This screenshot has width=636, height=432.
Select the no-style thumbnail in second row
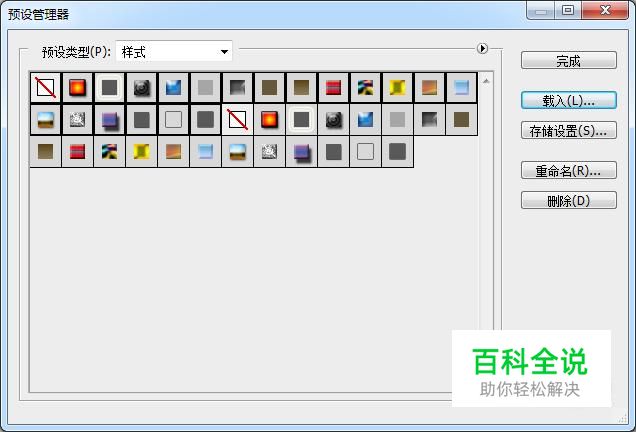click(237, 120)
